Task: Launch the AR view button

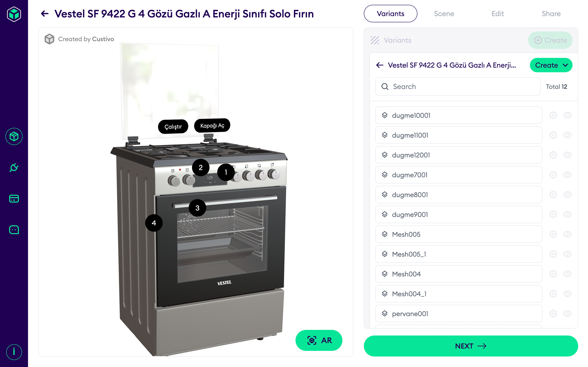Action: click(319, 340)
